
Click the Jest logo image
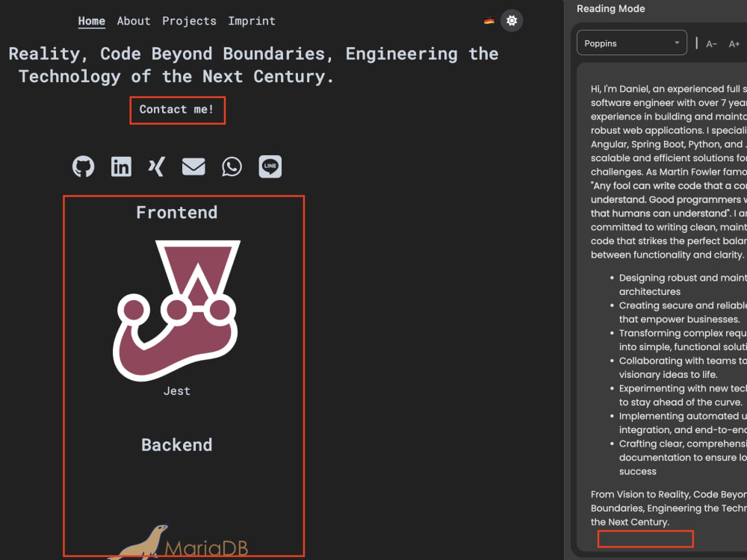(x=177, y=311)
